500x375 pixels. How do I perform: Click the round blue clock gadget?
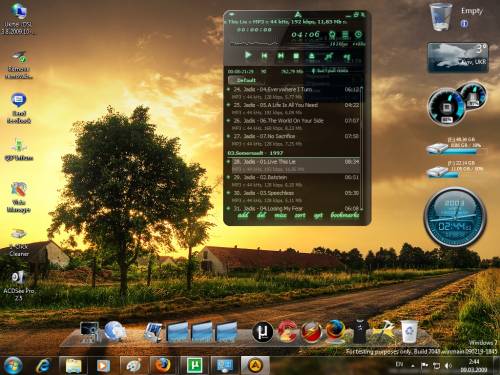455,217
